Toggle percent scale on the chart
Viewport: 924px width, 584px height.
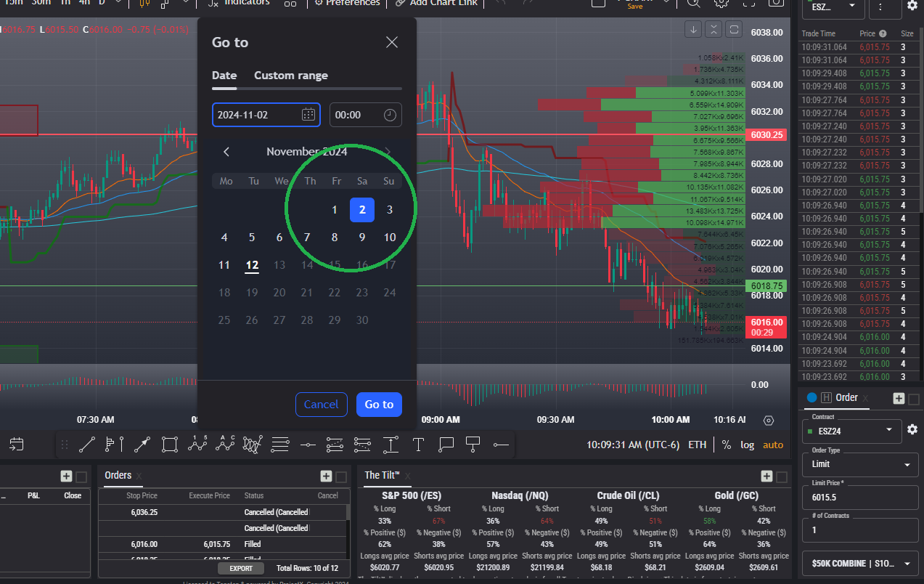(x=727, y=445)
